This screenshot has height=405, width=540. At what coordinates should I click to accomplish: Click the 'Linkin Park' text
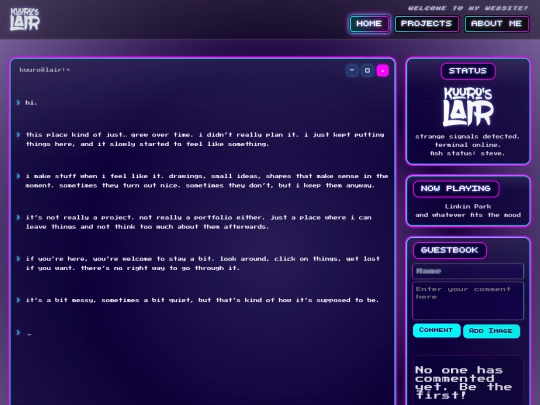pos(468,207)
